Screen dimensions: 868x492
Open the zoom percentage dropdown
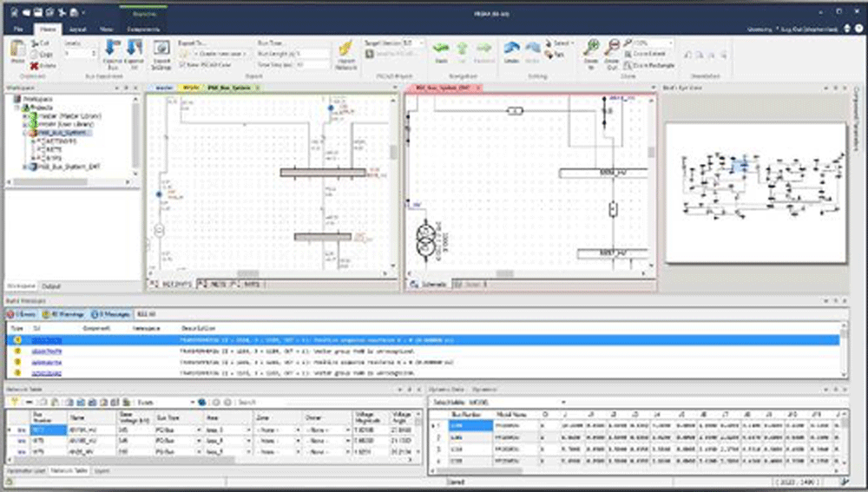[670, 43]
